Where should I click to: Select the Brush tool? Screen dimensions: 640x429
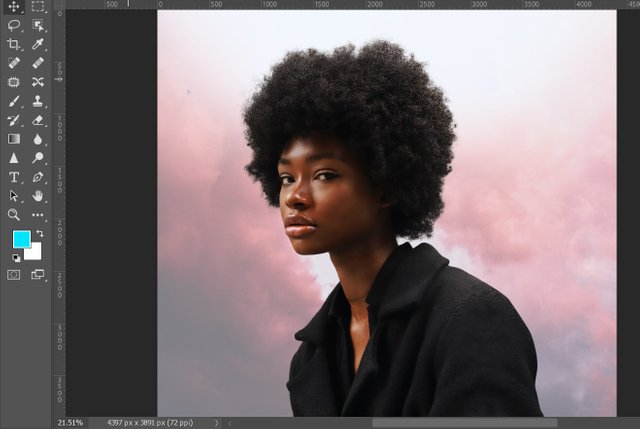[x=13, y=101]
